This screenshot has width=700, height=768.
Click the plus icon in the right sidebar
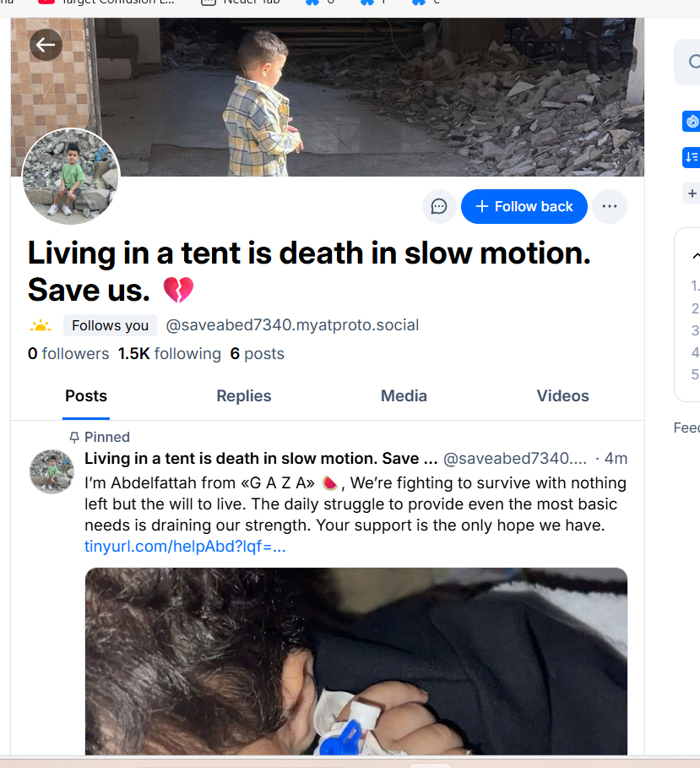tap(692, 193)
